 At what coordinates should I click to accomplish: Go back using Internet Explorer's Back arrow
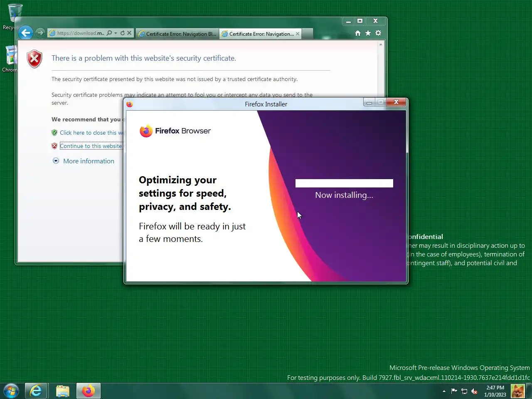click(x=26, y=33)
